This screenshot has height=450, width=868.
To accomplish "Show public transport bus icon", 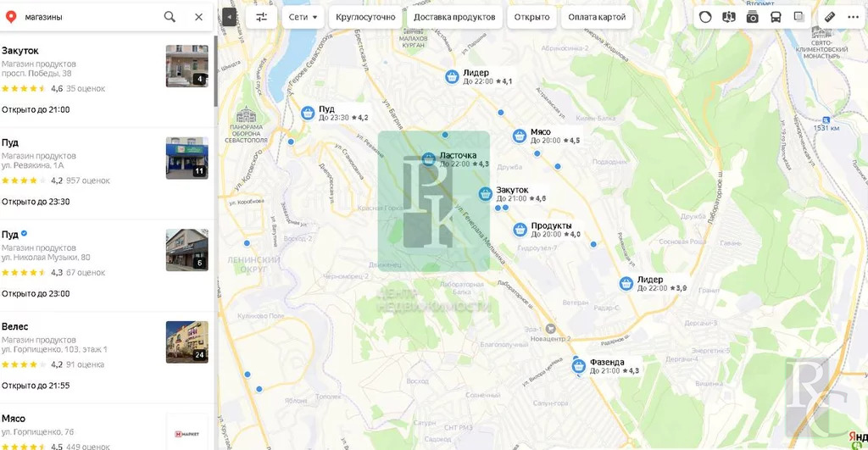I will pyautogui.click(x=776, y=17).
